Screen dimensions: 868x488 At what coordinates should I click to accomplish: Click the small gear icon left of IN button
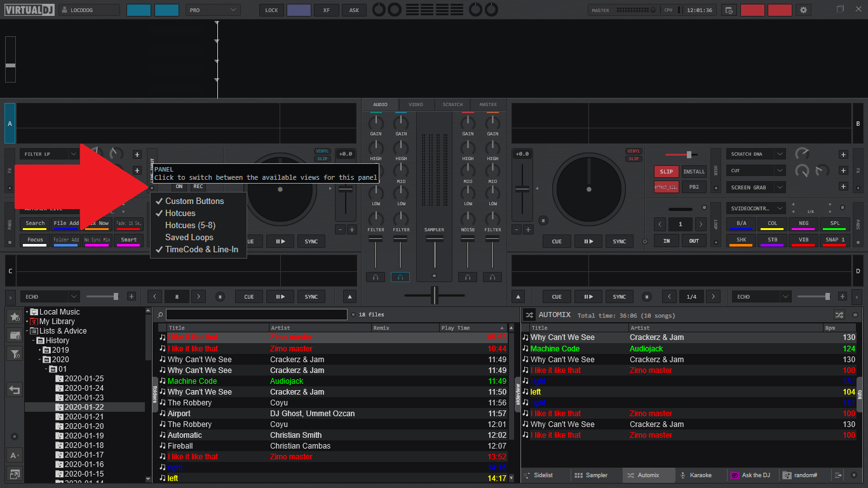coord(645,241)
